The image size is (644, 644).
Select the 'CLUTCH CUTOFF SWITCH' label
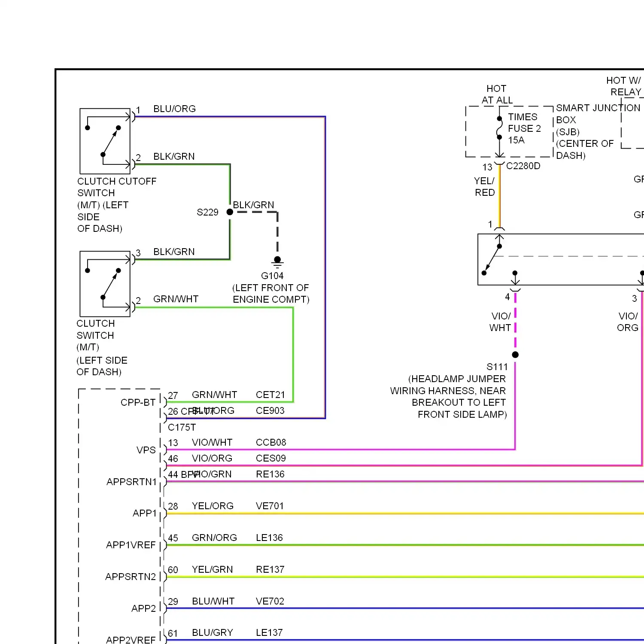coord(117,187)
